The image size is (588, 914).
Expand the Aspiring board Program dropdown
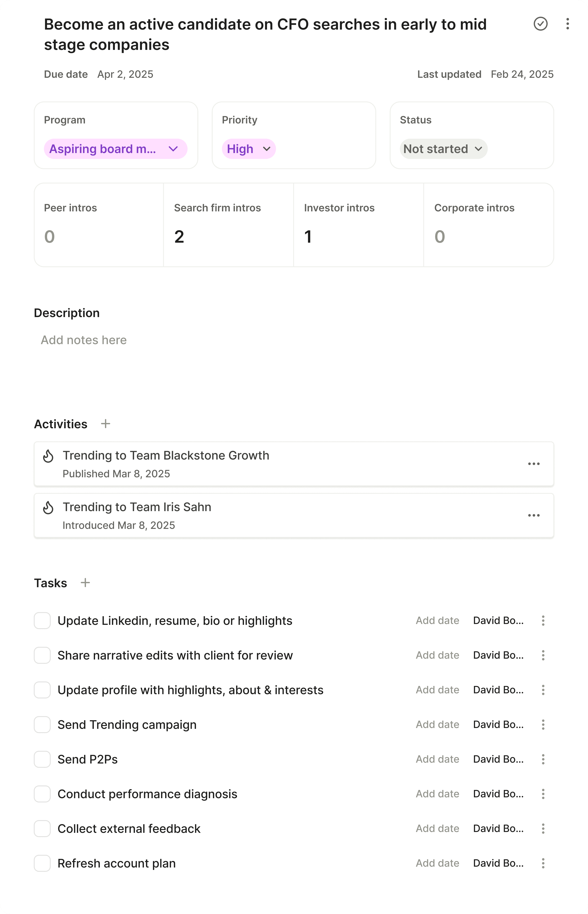[115, 149]
